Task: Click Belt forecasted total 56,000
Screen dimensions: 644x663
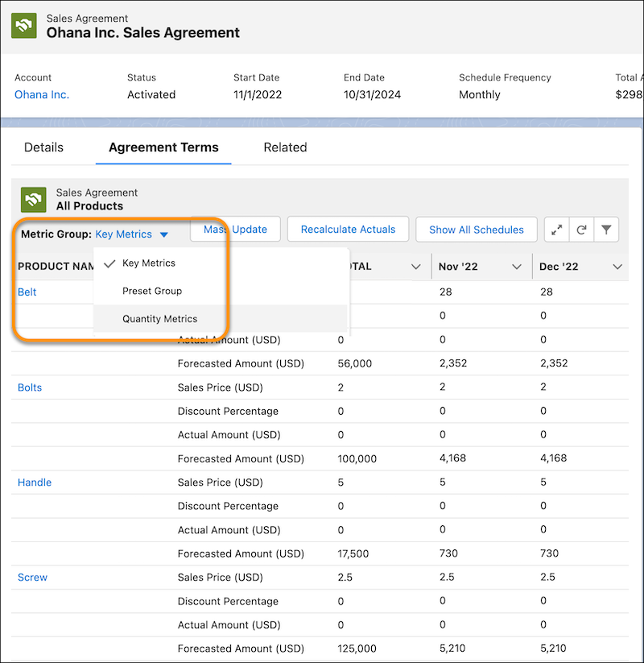Action: click(x=354, y=363)
